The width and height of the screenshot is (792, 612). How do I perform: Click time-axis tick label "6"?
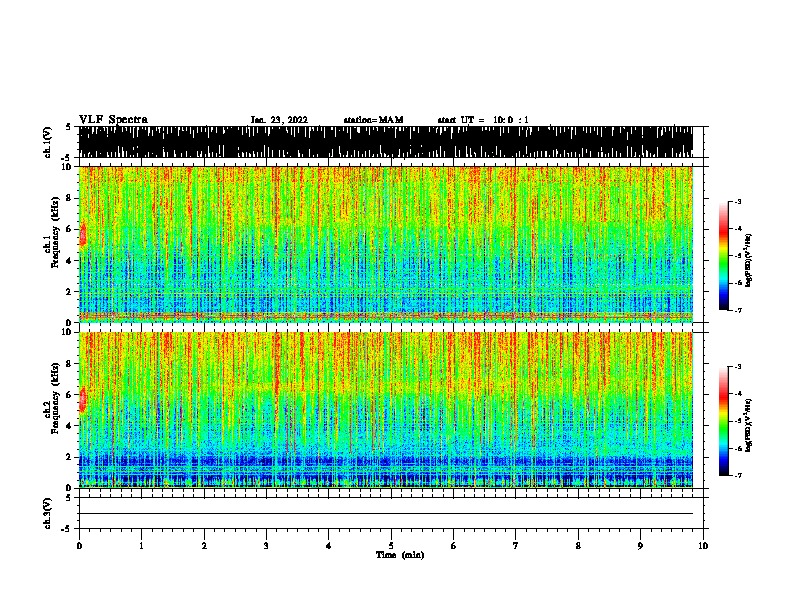453,545
